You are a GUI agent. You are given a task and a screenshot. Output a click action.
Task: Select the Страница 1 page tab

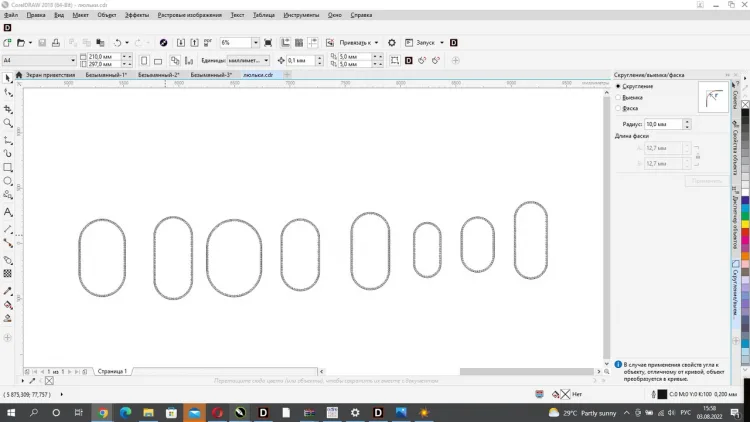tap(112, 371)
